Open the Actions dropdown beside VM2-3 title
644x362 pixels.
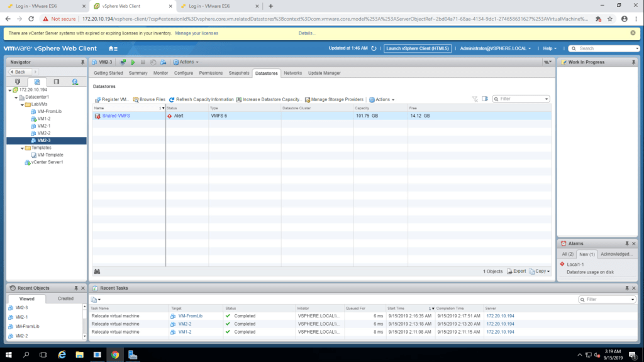[186, 62]
